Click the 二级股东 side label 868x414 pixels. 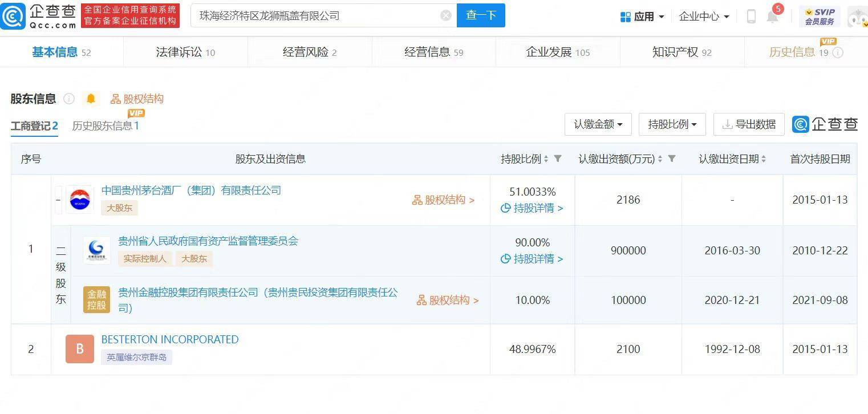click(x=61, y=274)
